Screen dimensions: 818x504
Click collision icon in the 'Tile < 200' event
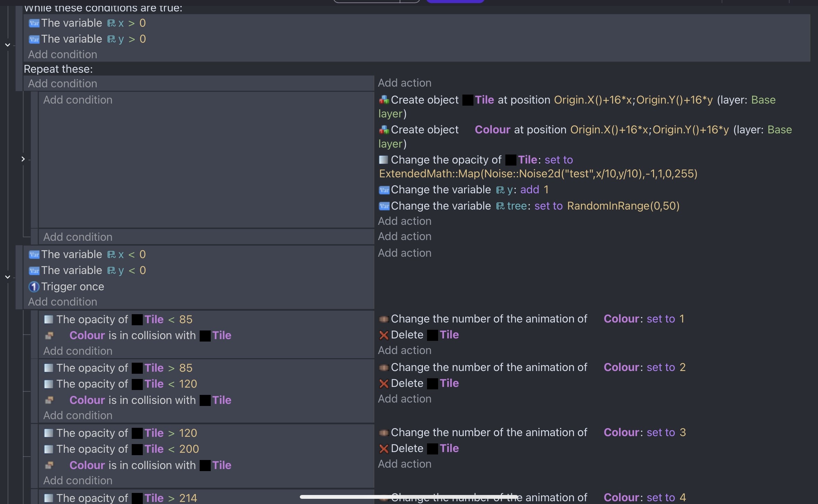coord(49,465)
